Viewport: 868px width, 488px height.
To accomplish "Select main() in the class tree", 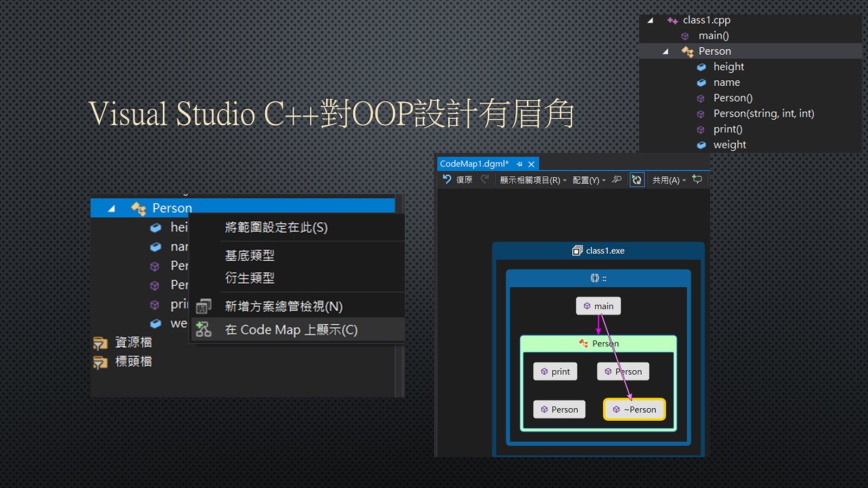I will [x=713, y=36].
